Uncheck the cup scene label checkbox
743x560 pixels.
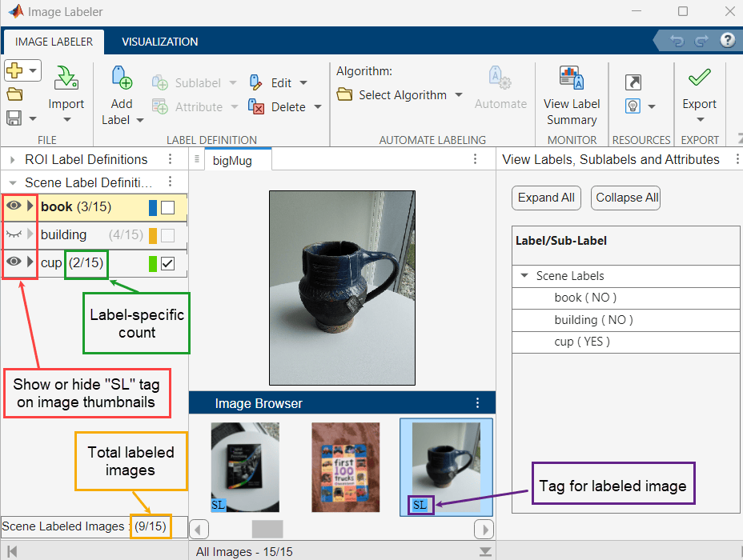(168, 264)
